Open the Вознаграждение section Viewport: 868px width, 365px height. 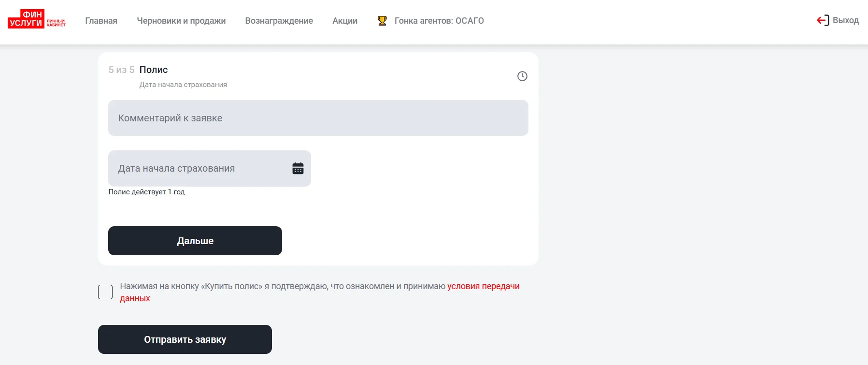click(279, 21)
